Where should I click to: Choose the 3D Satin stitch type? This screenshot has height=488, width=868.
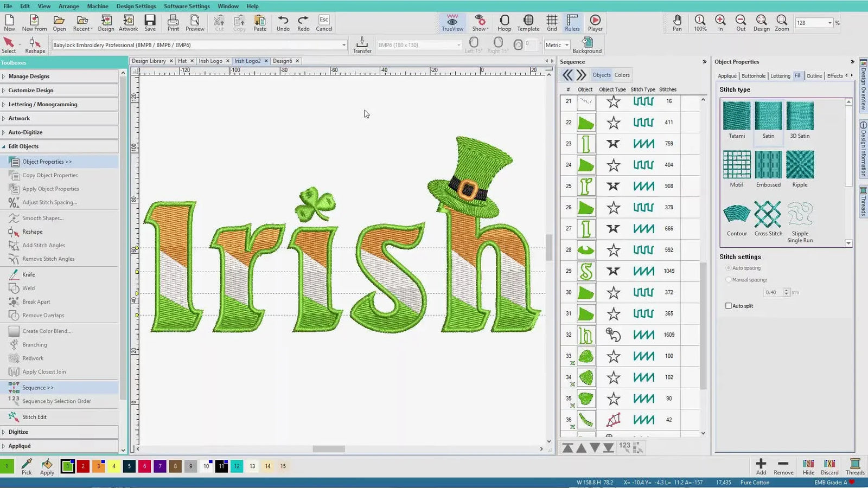click(800, 120)
